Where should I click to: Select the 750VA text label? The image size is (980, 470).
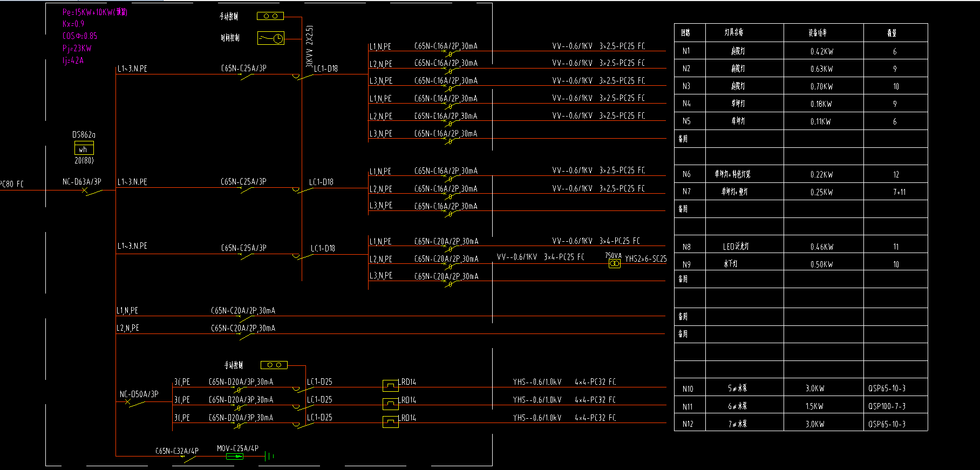tap(613, 256)
